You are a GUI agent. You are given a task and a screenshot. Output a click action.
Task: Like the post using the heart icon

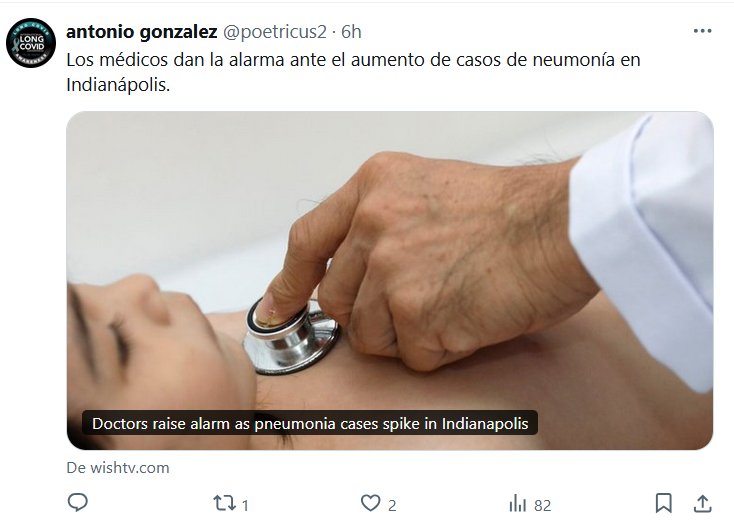tap(370, 503)
